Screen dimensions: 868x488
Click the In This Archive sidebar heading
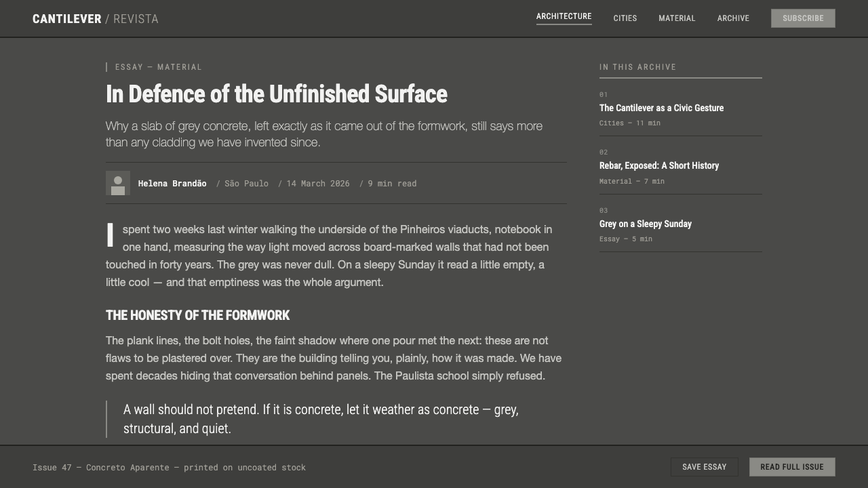coord(638,67)
